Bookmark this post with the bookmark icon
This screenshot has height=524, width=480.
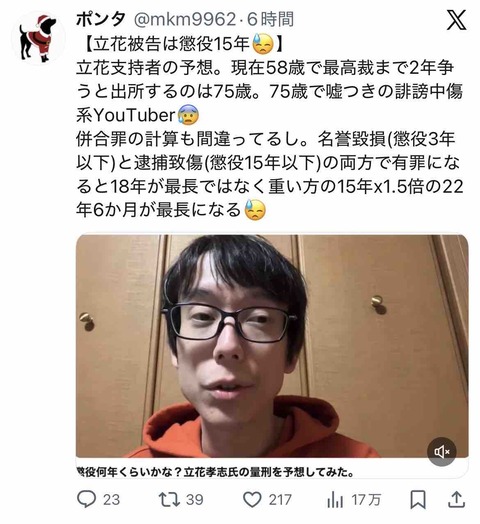coord(418,499)
